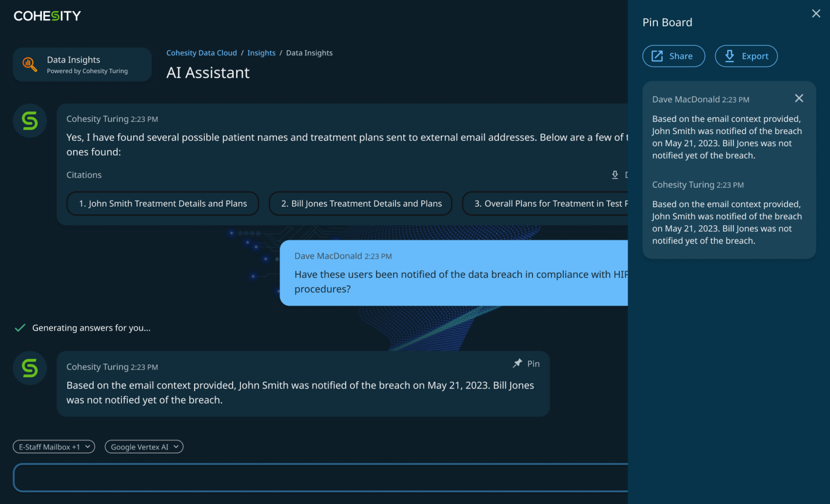Open John Smith Treatment Details citation

coord(163,204)
